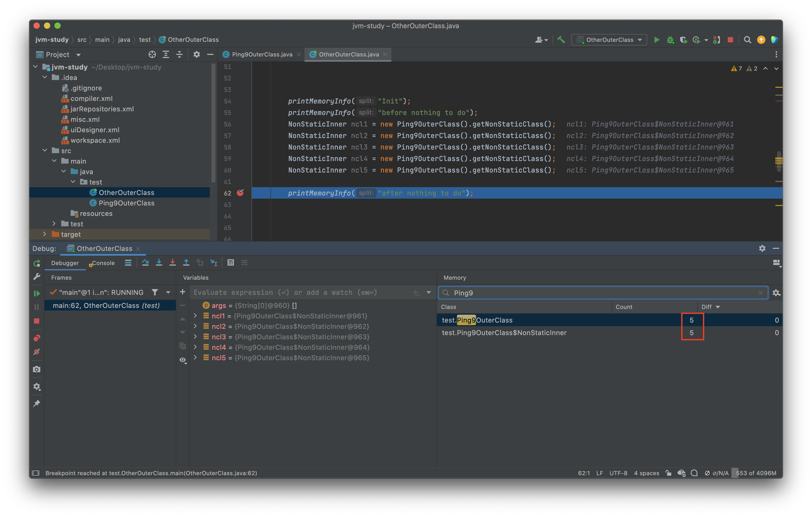Click Resume Program in debug sidebar
Viewport: 812px width, 517px height.
[37, 293]
